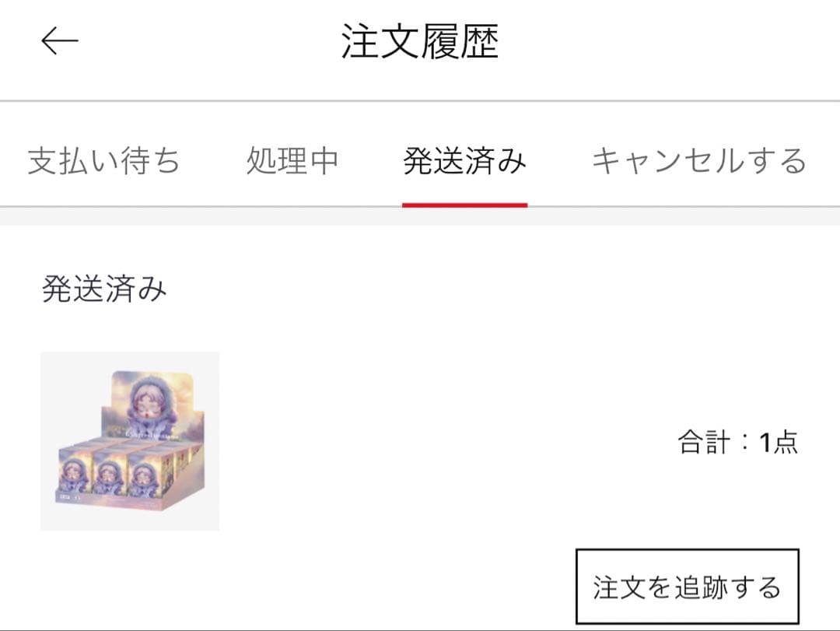
Task: Go back using the left arrow icon
Action: click(59, 41)
